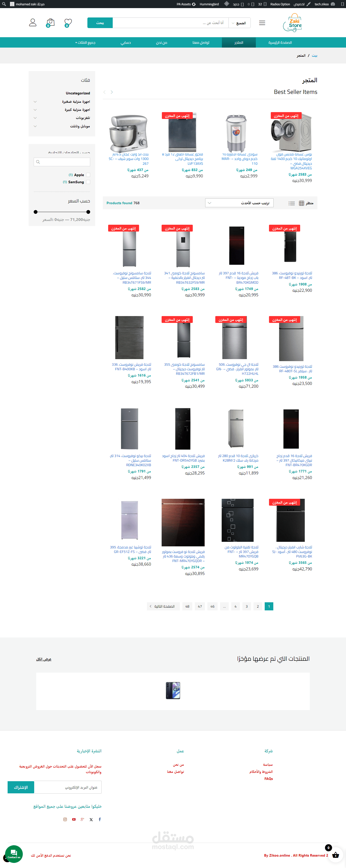Viewport: 346px width, 868px height.
Task: Go to page 2 of the products
Action: (x=258, y=606)
